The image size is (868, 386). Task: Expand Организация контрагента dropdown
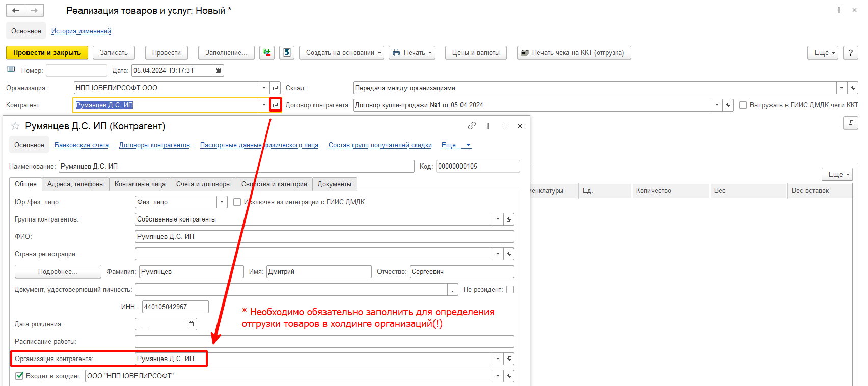498,359
